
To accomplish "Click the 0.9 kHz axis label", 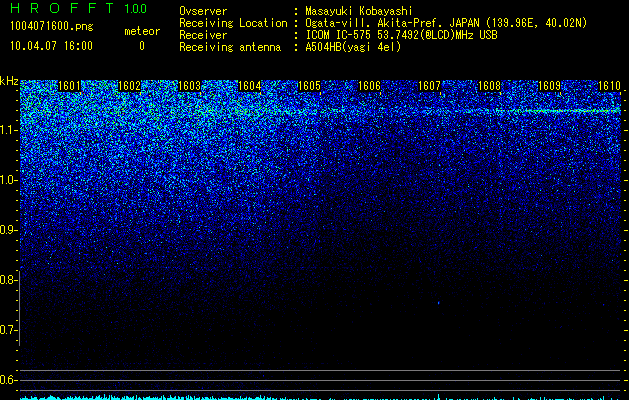I will pos(8,230).
